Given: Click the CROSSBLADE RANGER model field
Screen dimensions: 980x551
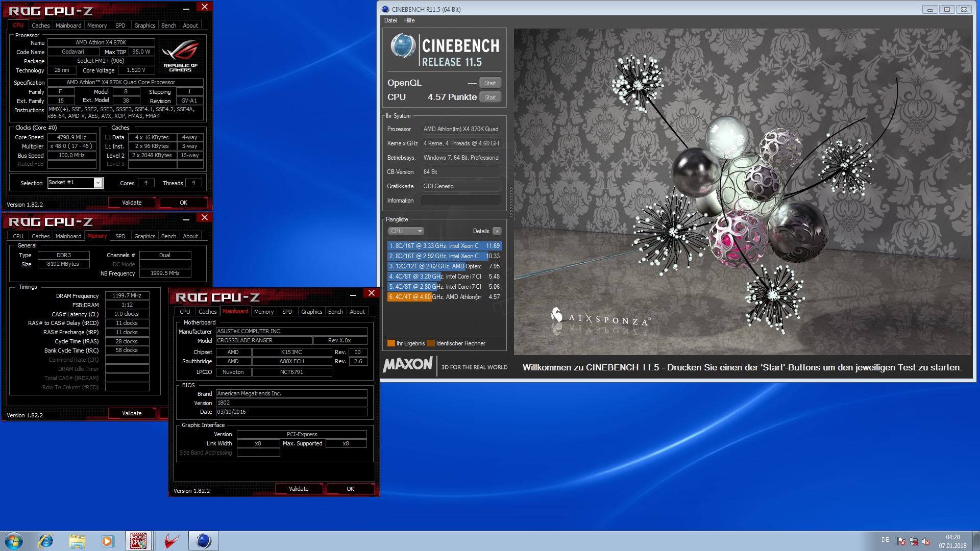Looking at the screenshot, I should (x=264, y=340).
